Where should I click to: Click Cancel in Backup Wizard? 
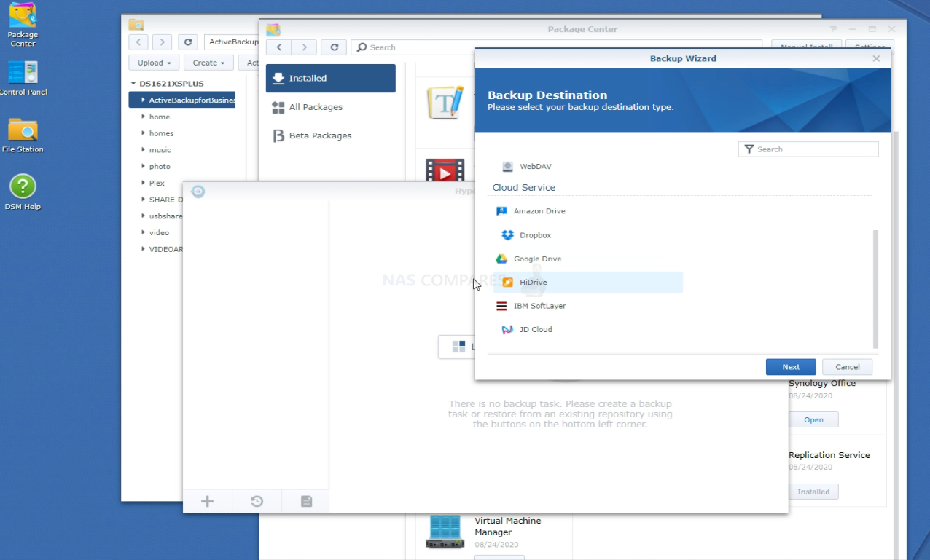(848, 367)
